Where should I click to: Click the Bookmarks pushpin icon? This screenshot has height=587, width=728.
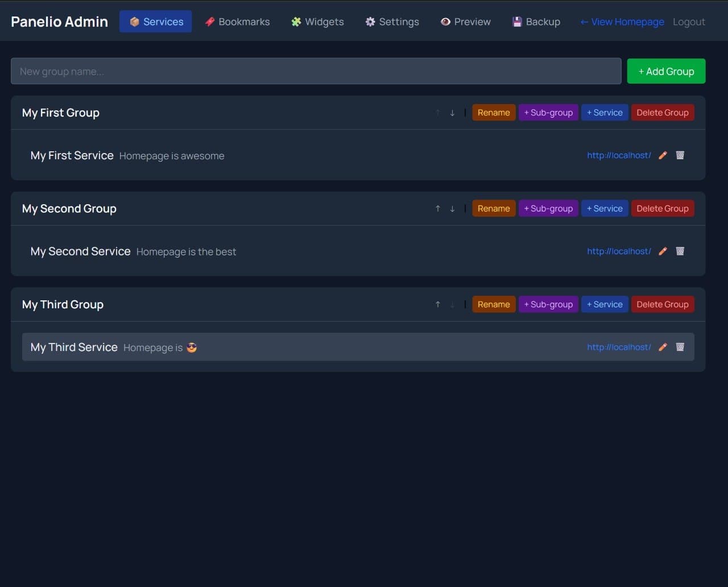[210, 22]
